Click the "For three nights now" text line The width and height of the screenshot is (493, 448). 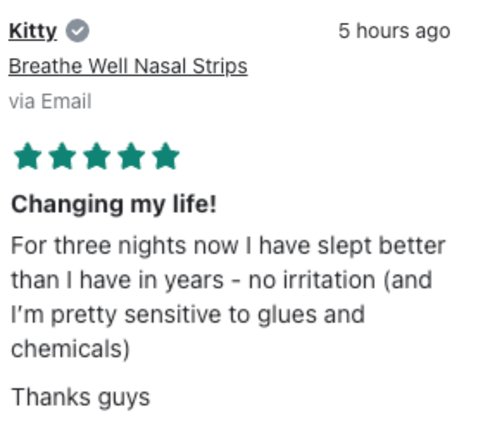click(x=228, y=246)
